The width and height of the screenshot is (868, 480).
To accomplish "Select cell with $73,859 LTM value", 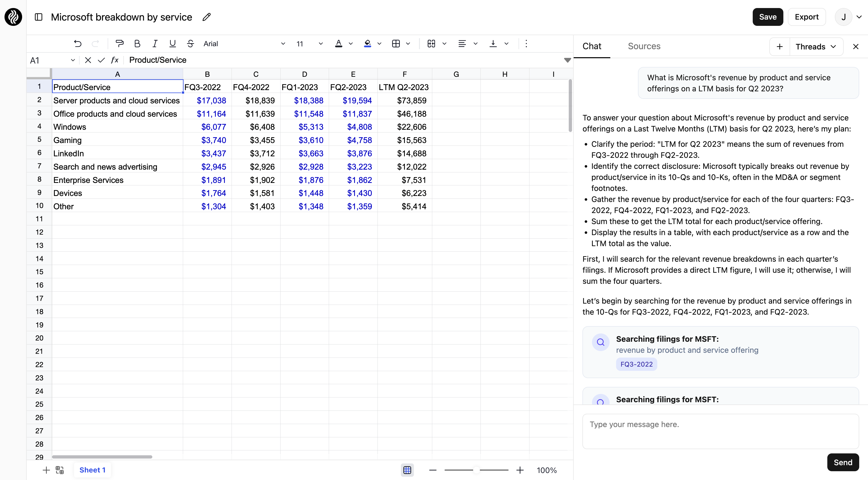I will point(404,100).
